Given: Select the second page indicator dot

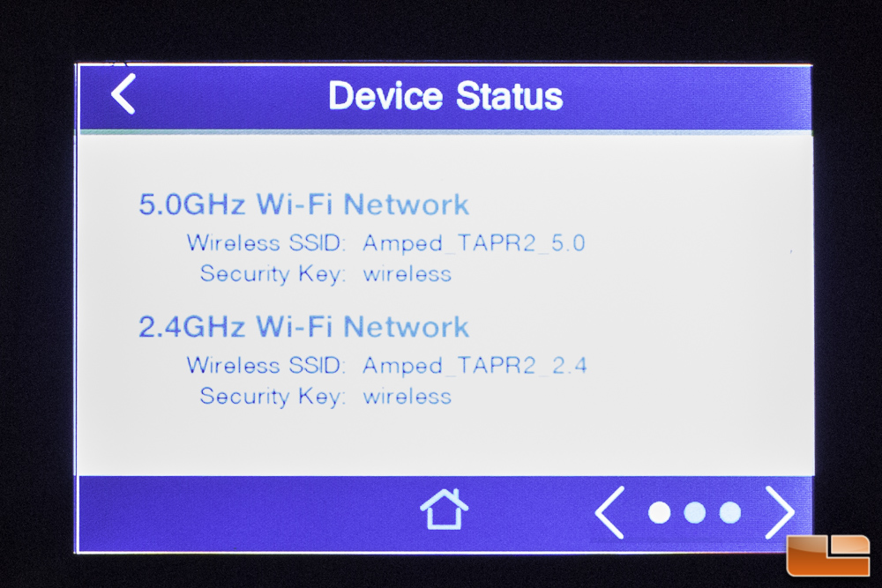Looking at the screenshot, I should point(695,512).
